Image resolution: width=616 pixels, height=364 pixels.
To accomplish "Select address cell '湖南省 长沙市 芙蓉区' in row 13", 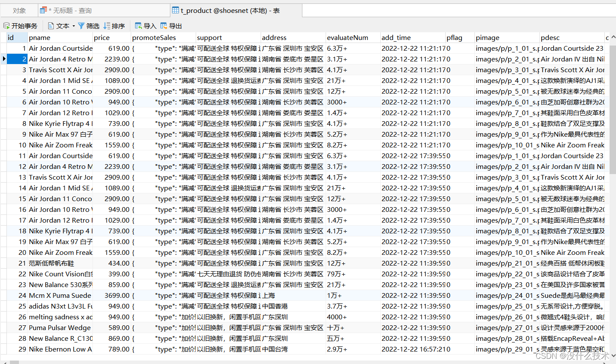I will [293, 177].
